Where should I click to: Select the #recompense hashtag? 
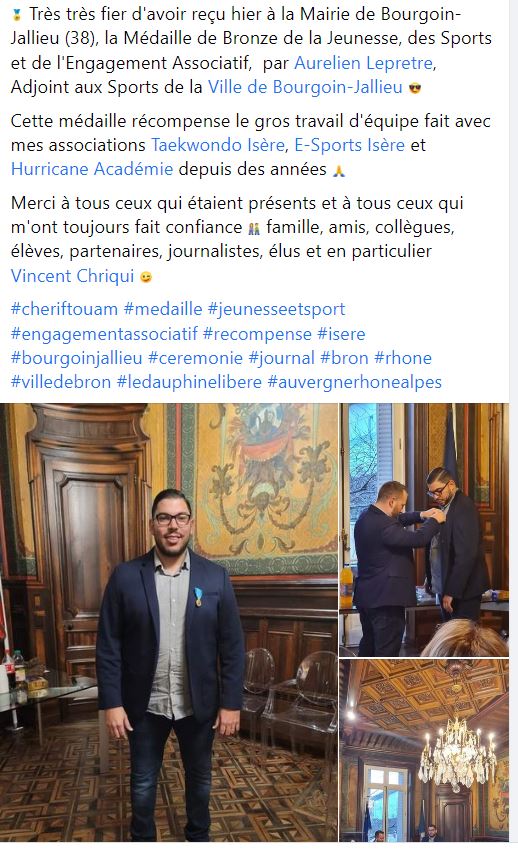257,333
